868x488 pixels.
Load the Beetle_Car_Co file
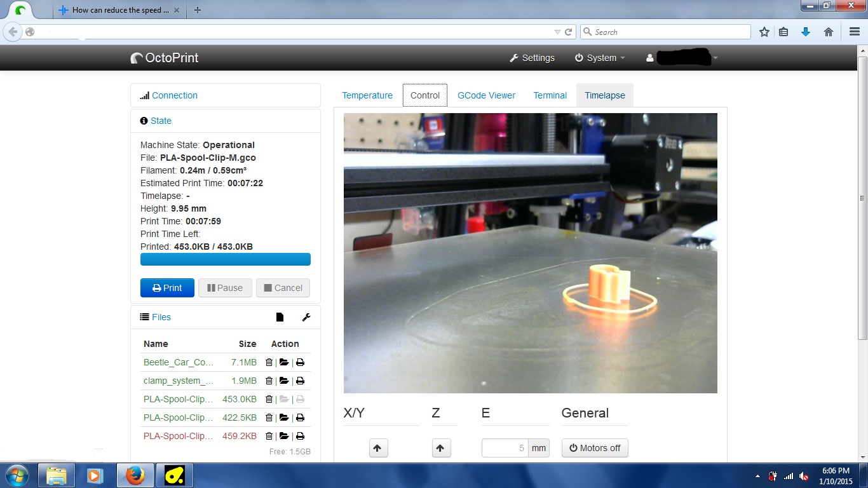click(284, 362)
